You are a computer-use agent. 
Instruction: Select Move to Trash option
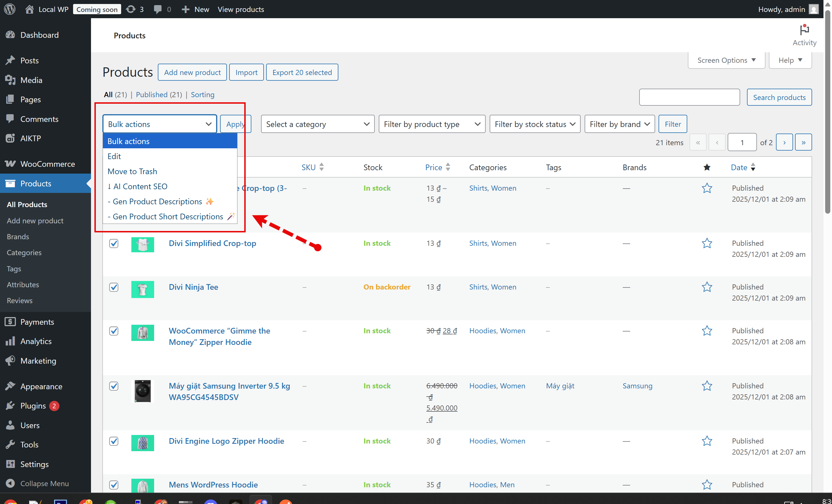pyautogui.click(x=132, y=171)
